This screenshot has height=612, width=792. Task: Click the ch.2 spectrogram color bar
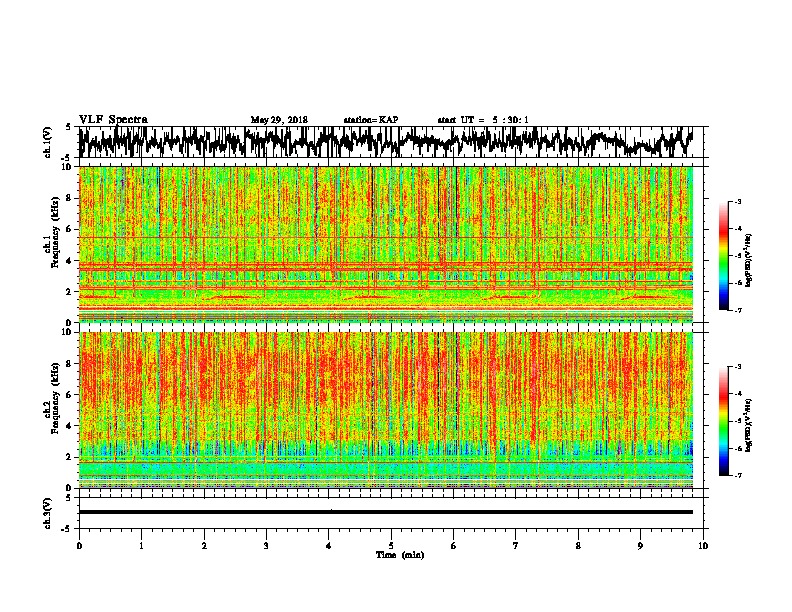tap(723, 421)
